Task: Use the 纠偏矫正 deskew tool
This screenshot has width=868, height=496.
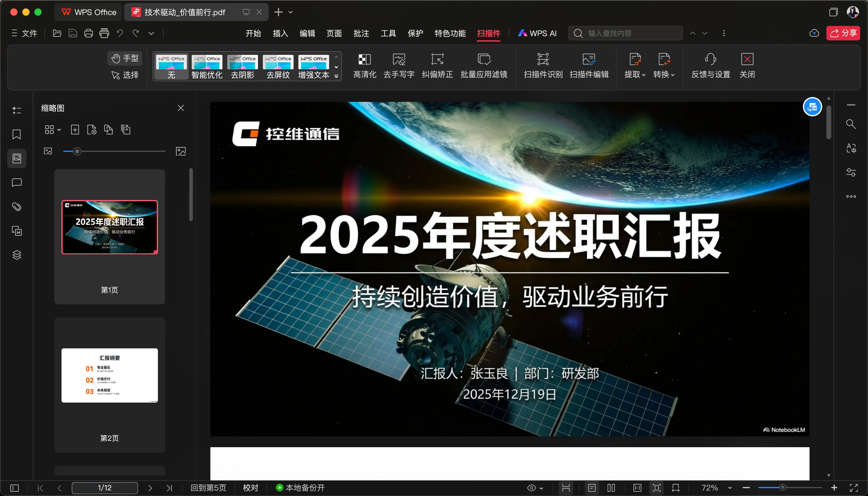Action: (x=437, y=66)
